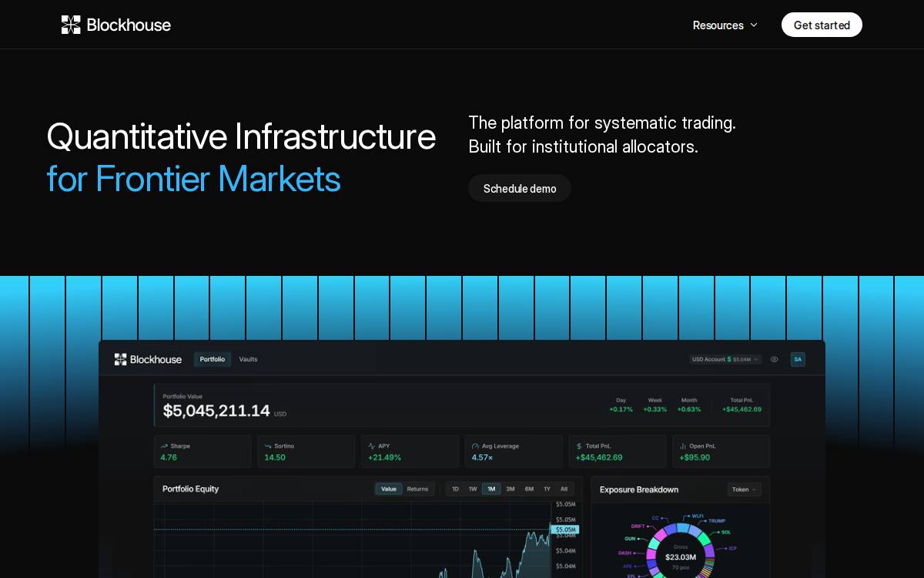This screenshot has width=924, height=578.
Task: Click the Blockhouse logo in the site header
Action: coord(116,25)
